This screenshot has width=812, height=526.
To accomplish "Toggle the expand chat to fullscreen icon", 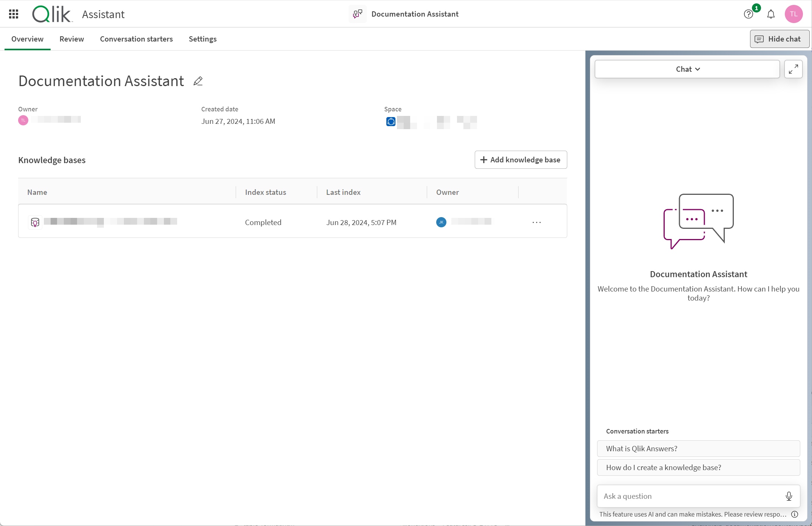I will pyautogui.click(x=793, y=69).
